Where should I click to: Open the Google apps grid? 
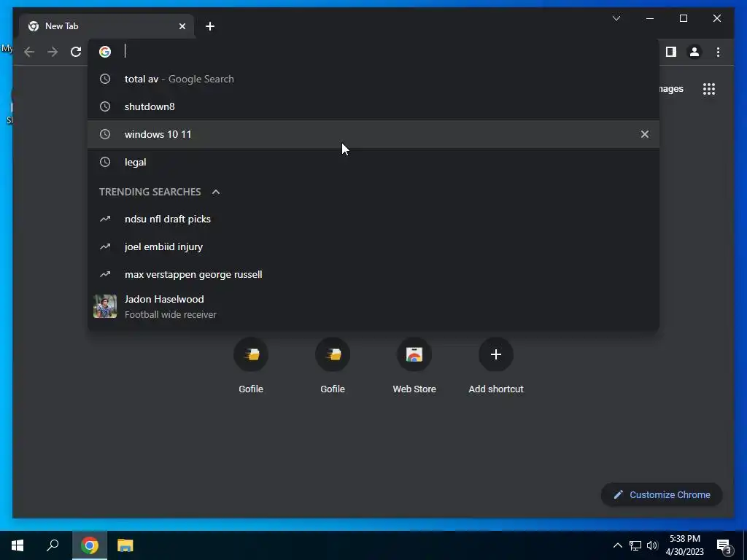pos(709,89)
